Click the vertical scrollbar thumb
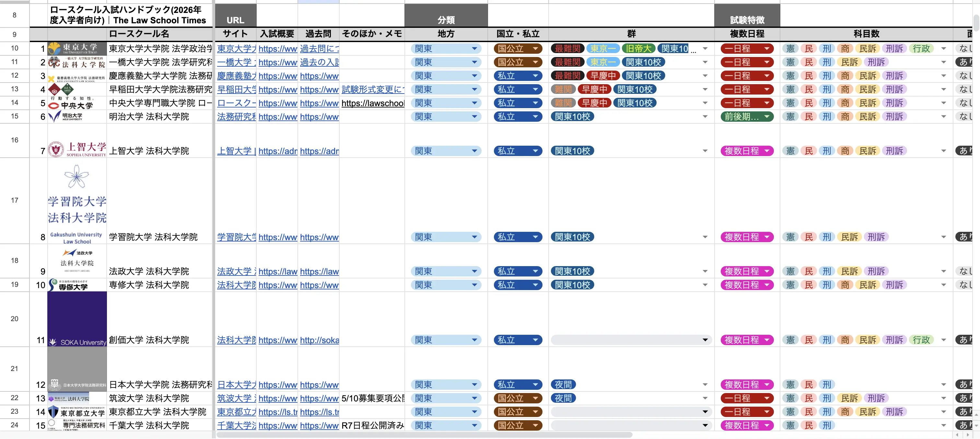The width and height of the screenshot is (980, 439). point(976,23)
